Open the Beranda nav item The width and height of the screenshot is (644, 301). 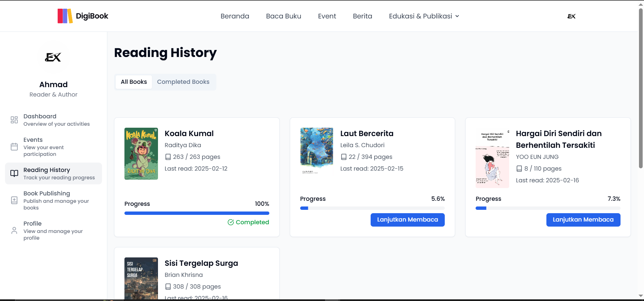[x=235, y=16]
